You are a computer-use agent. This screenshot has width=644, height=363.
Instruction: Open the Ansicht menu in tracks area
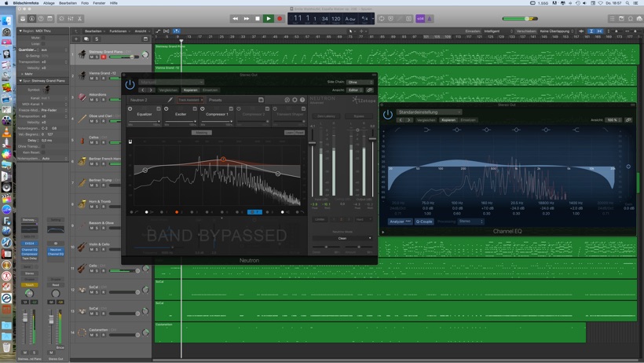coord(141,31)
